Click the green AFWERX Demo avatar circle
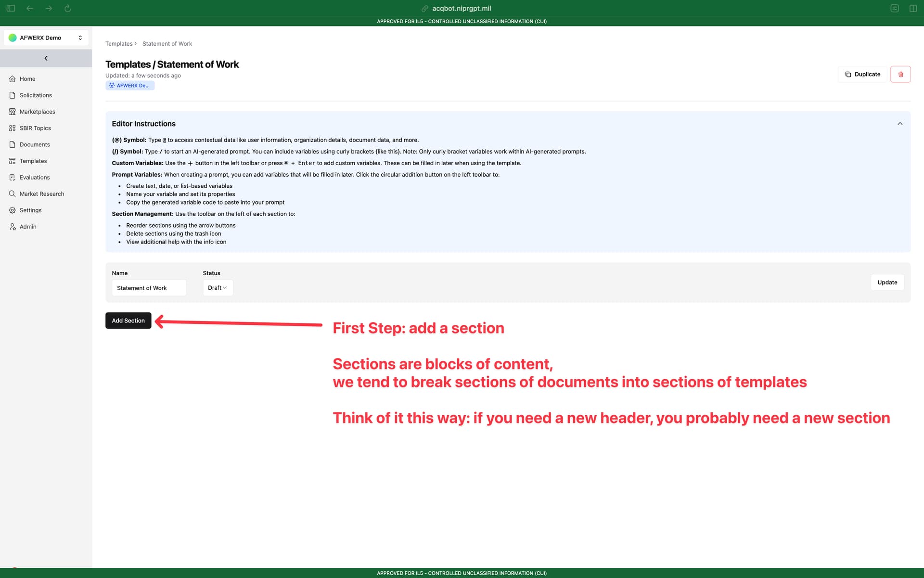924x578 pixels. tap(13, 38)
